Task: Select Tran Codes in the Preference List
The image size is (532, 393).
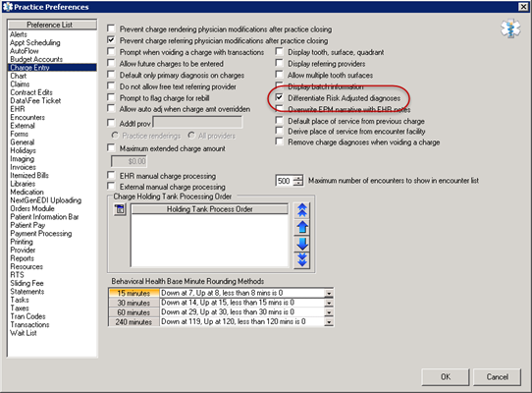Action: 27,316
